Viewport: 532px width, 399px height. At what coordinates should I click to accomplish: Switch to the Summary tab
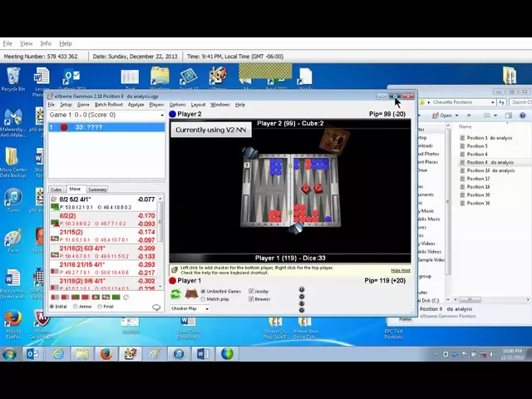(97, 190)
